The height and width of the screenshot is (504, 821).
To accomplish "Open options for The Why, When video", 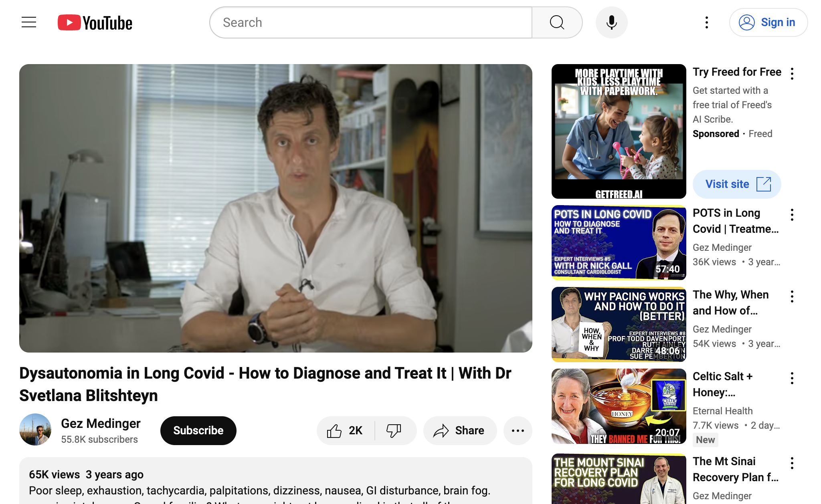I will pos(792,296).
